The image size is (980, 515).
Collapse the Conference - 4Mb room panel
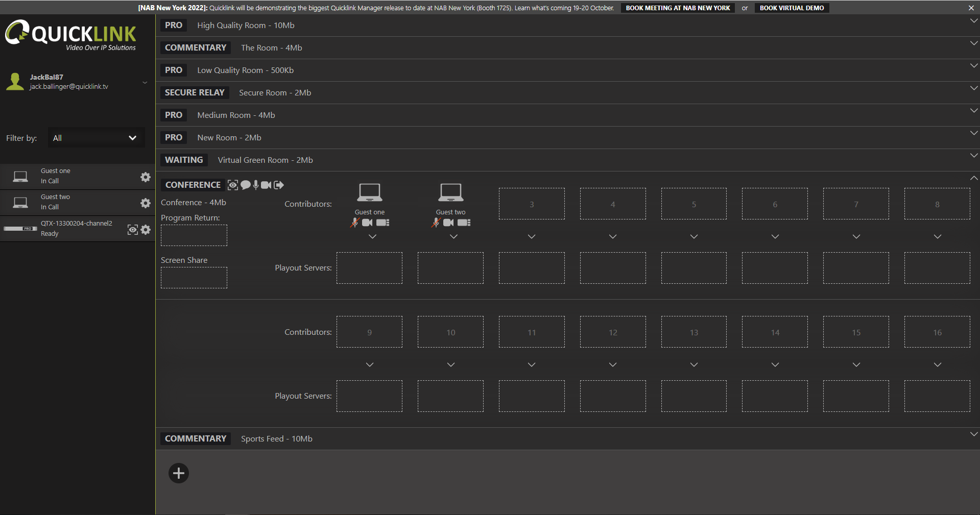point(974,178)
